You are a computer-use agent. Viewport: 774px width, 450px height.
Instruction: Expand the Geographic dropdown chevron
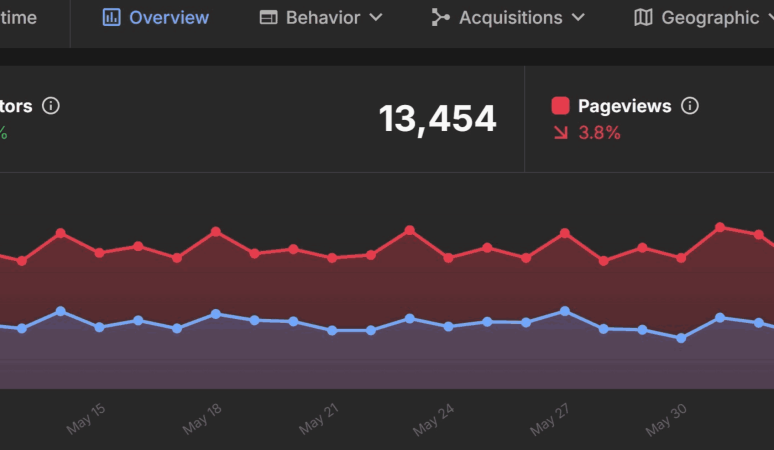768,18
